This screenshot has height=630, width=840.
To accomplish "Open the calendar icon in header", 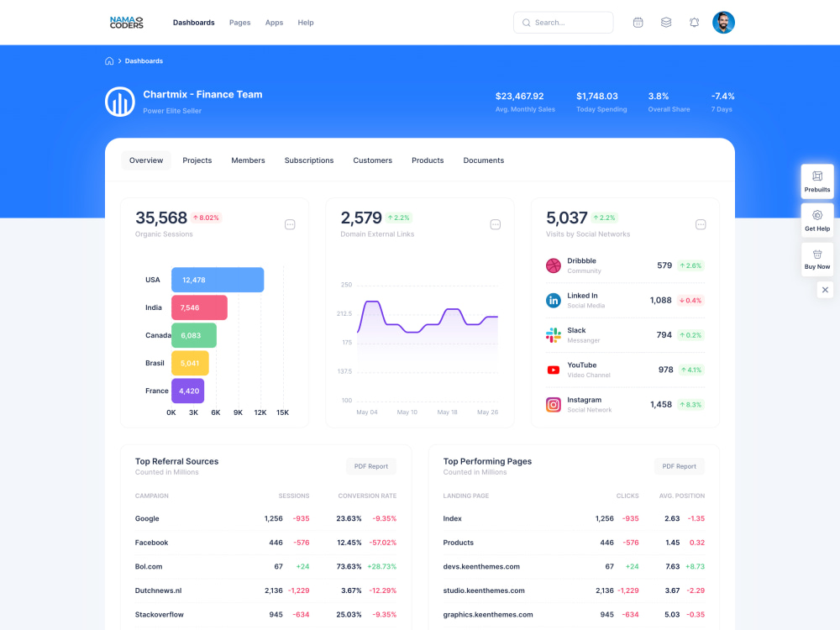I will pyautogui.click(x=638, y=23).
